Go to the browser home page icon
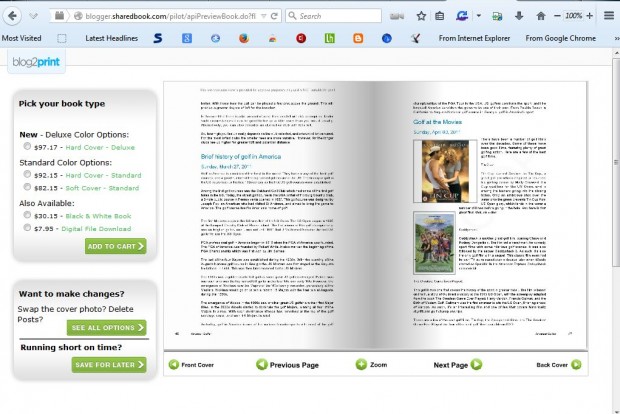 click(x=541, y=16)
